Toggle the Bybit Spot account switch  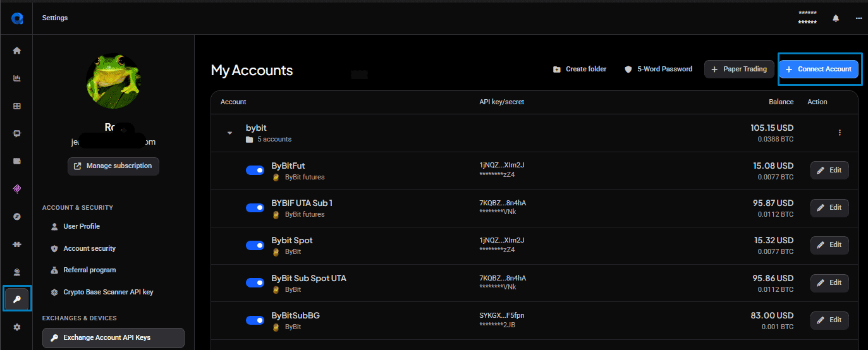(x=255, y=245)
